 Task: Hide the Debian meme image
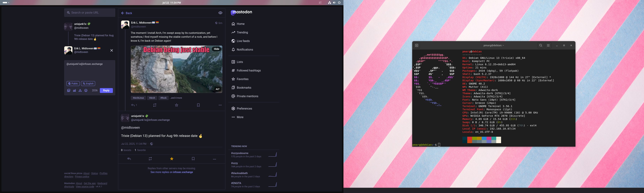click(x=216, y=49)
